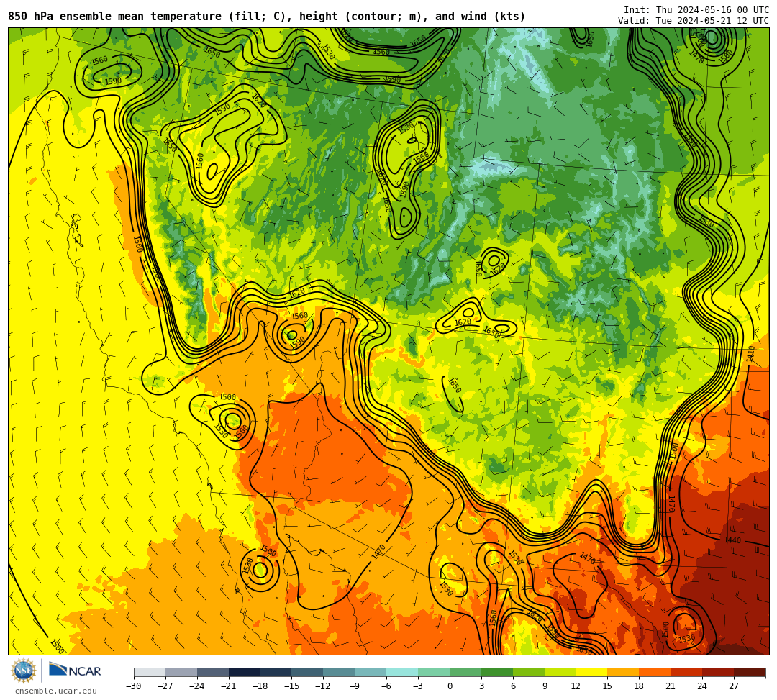Pick the colorbar swatch between -15 and -12
The width and height of the screenshot is (777, 700).
[x=308, y=672]
